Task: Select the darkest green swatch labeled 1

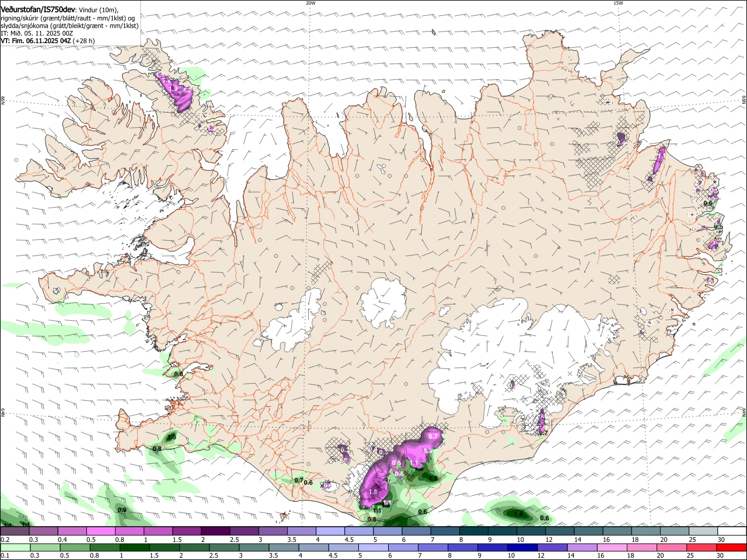Action: click(x=135, y=548)
